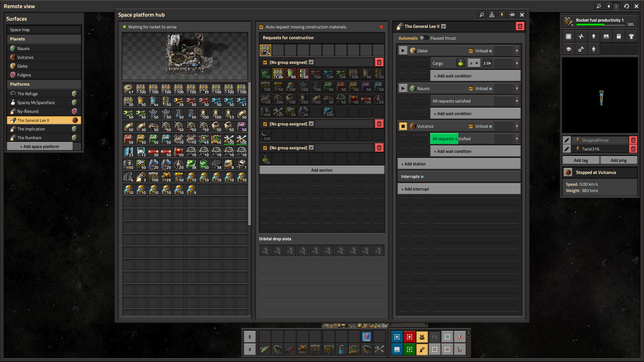Click the pin icon in hub header
Screen dimensions: 644x362
tap(512, 15)
